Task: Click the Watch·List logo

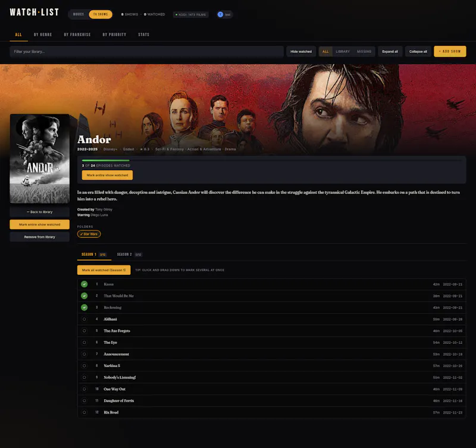Action: (34, 12)
